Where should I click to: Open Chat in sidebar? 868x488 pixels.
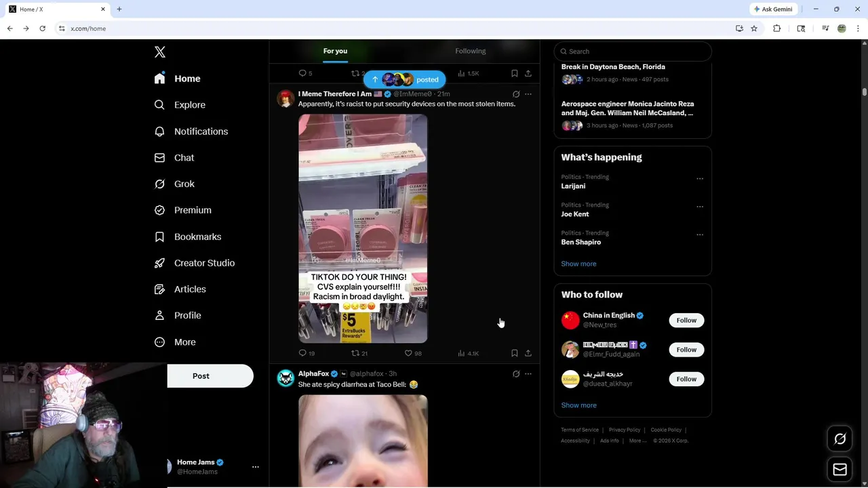(x=174, y=158)
